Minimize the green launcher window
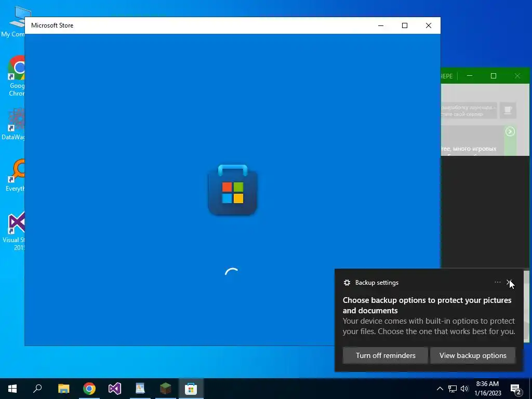This screenshot has height=399, width=532. [x=470, y=76]
